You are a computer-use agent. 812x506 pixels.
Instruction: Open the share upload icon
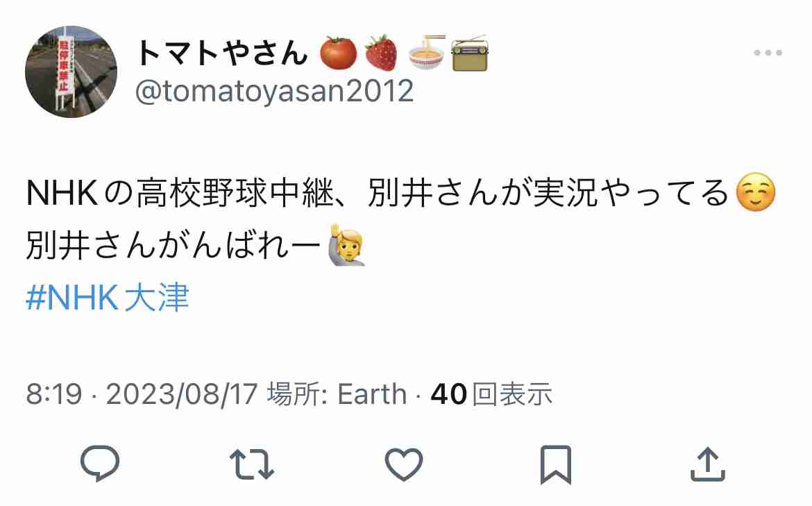tap(707, 464)
